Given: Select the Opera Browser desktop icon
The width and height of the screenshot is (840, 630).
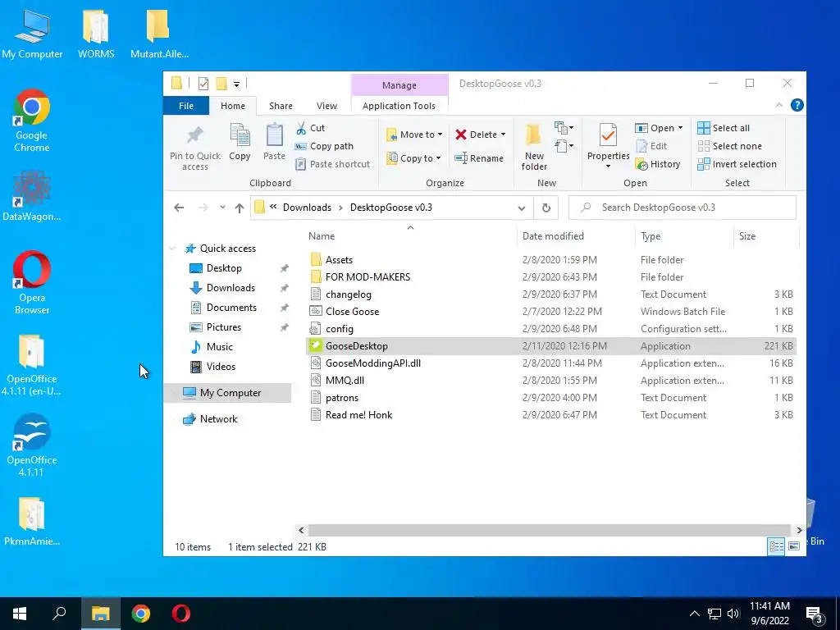Looking at the screenshot, I should (x=32, y=283).
